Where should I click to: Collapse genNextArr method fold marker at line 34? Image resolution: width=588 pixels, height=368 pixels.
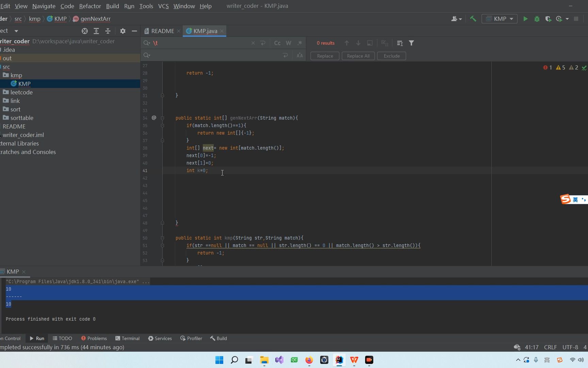pos(162,118)
